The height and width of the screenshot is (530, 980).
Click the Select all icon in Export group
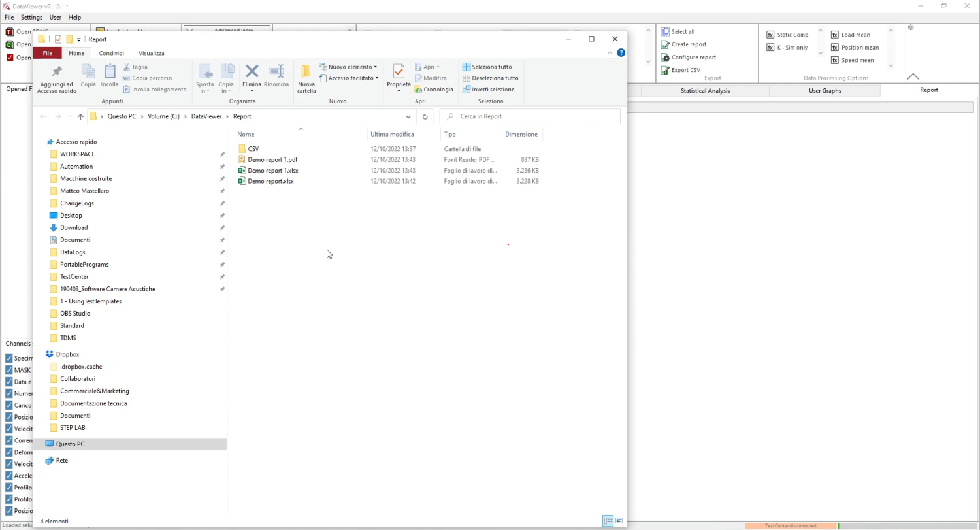pyautogui.click(x=665, y=31)
